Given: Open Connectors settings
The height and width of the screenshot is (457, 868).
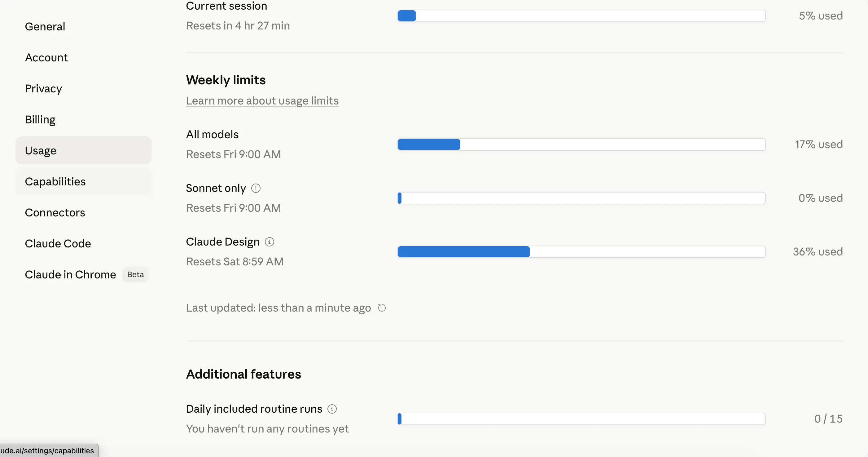Looking at the screenshot, I should click(55, 213).
